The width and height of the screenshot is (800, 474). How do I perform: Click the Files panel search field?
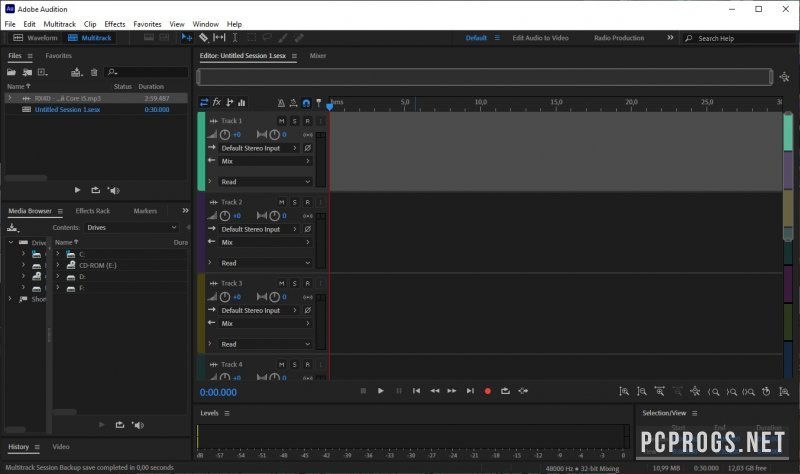click(x=146, y=72)
